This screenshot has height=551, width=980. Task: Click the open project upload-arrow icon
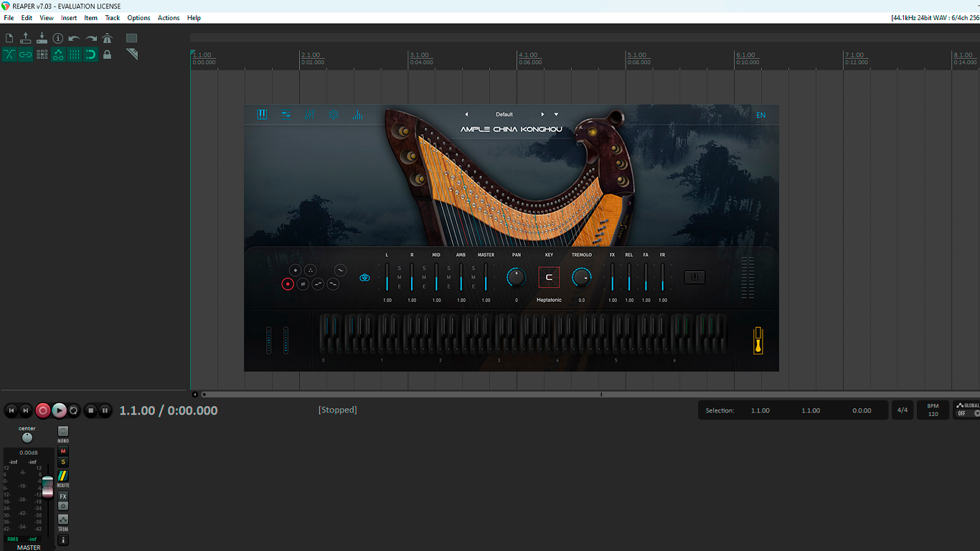26,38
